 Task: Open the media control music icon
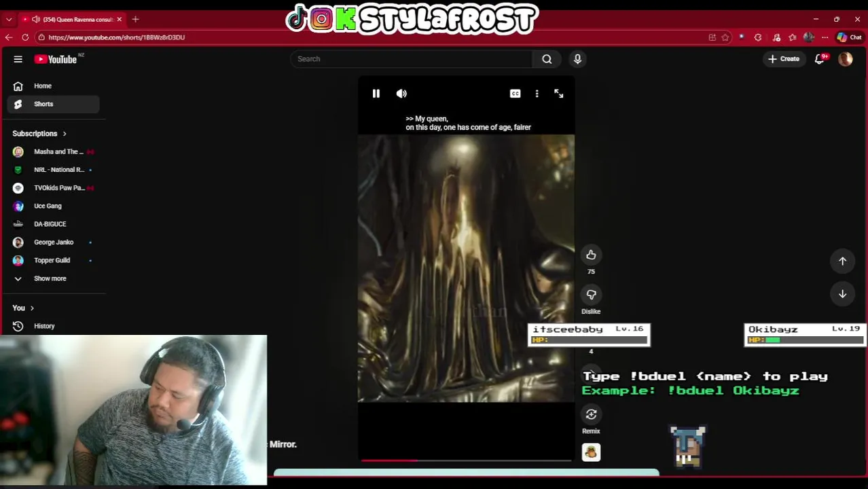click(776, 37)
